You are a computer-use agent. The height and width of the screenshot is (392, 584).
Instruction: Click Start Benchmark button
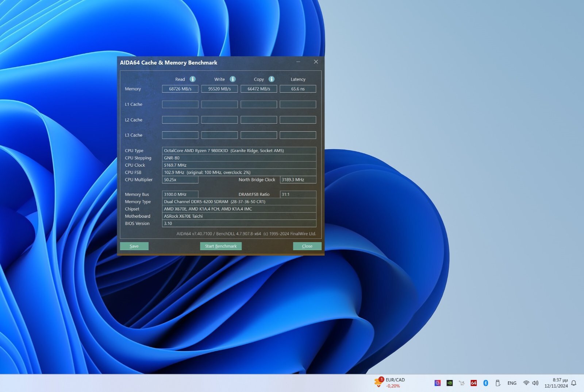pos(221,246)
